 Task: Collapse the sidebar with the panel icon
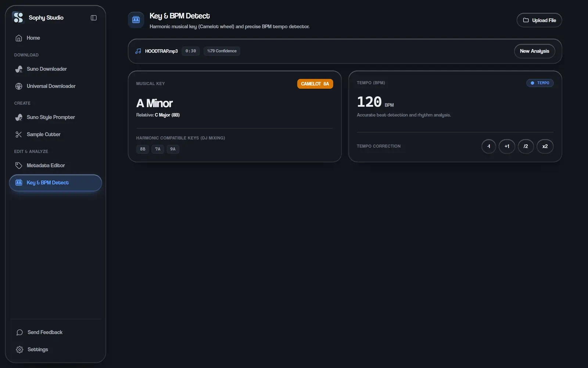[x=94, y=18]
